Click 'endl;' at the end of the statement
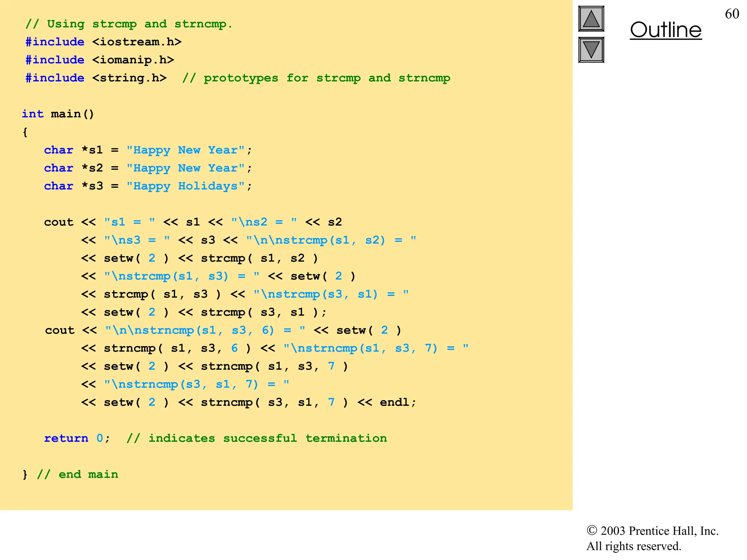The width and height of the screenshot is (747, 560). tap(398, 402)
